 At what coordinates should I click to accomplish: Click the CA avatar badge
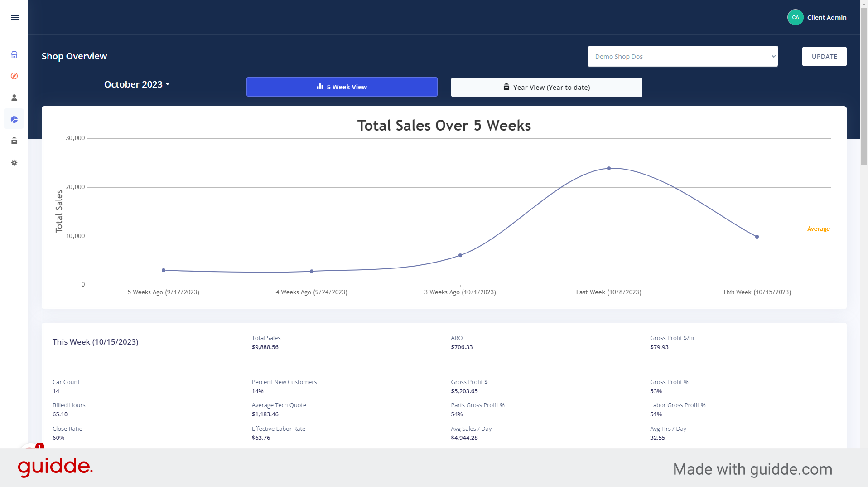pyautogui.click(x=795, y=17)
